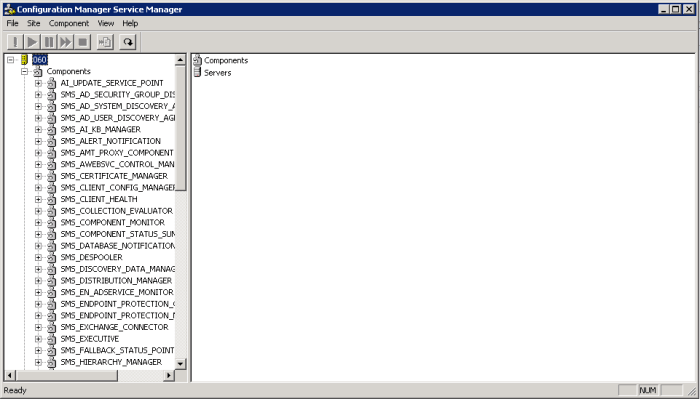The height and width of the screenshot is (399, 700).
Task: Open the Component menu
Action: [69, 23]
